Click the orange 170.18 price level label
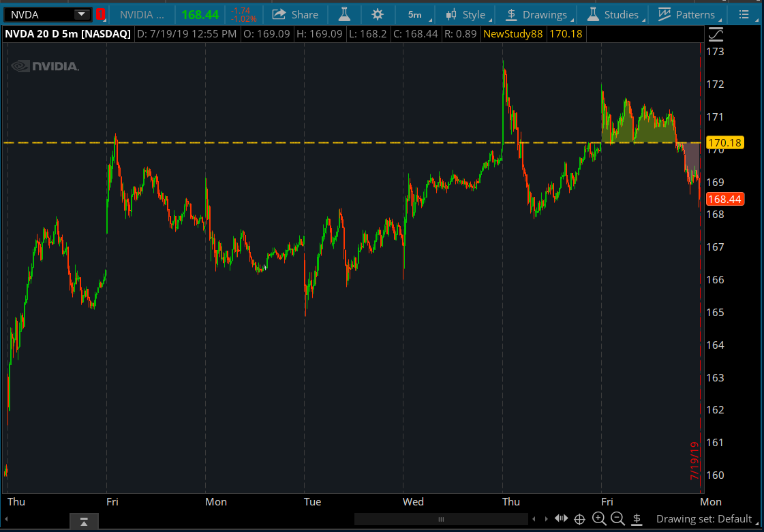The width and height of the screenshot is (764, 532). point(724,143)
